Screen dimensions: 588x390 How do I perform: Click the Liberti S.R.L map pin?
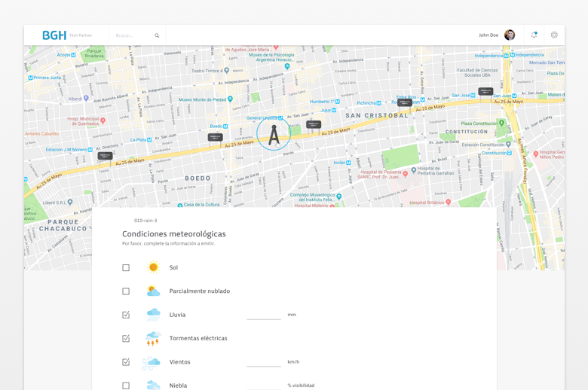pyautogui.click(x=70, y=203)
